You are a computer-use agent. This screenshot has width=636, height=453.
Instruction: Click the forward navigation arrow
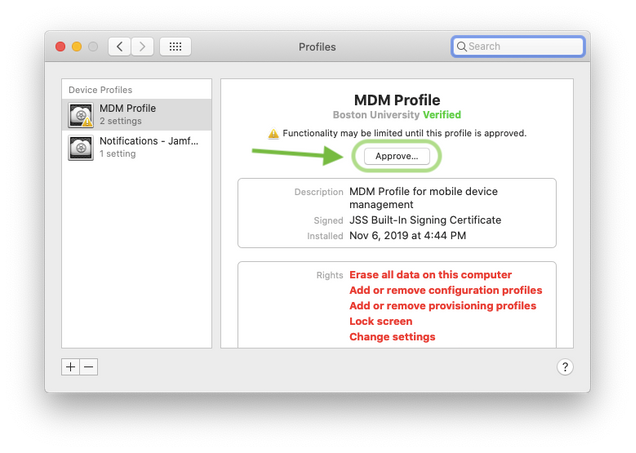pos(142,47)
